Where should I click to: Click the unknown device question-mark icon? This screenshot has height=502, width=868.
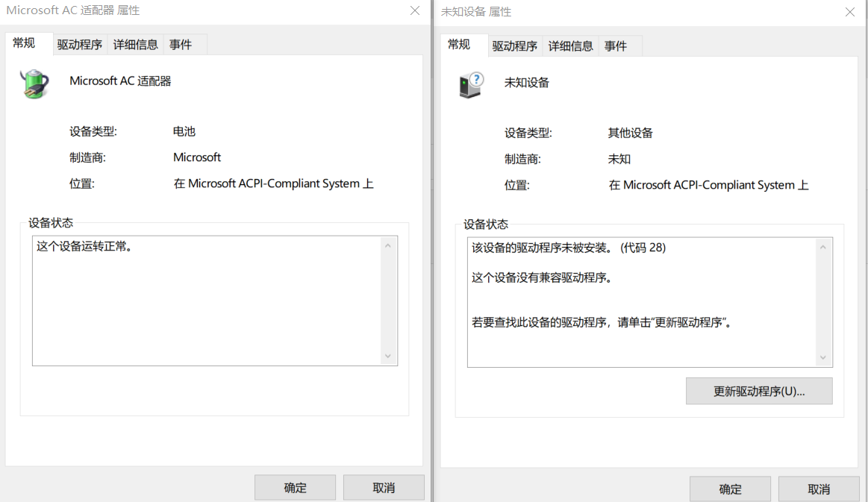[x=471, y=85]
